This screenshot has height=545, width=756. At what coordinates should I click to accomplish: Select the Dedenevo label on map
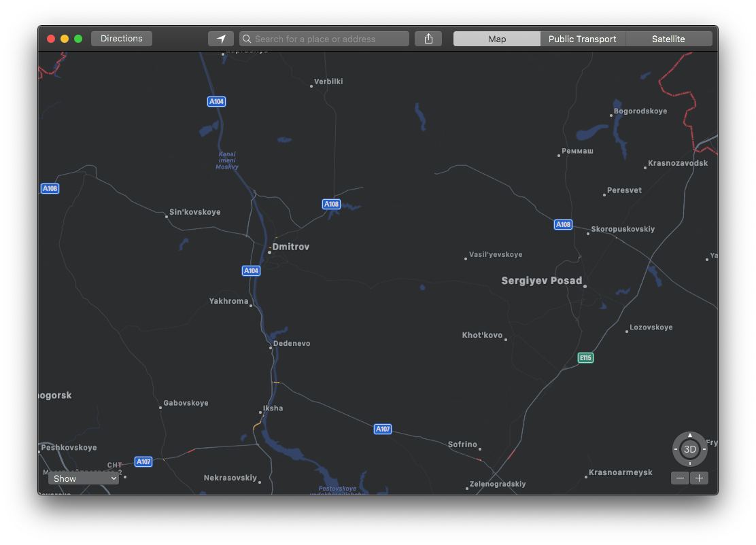[292, 343]
